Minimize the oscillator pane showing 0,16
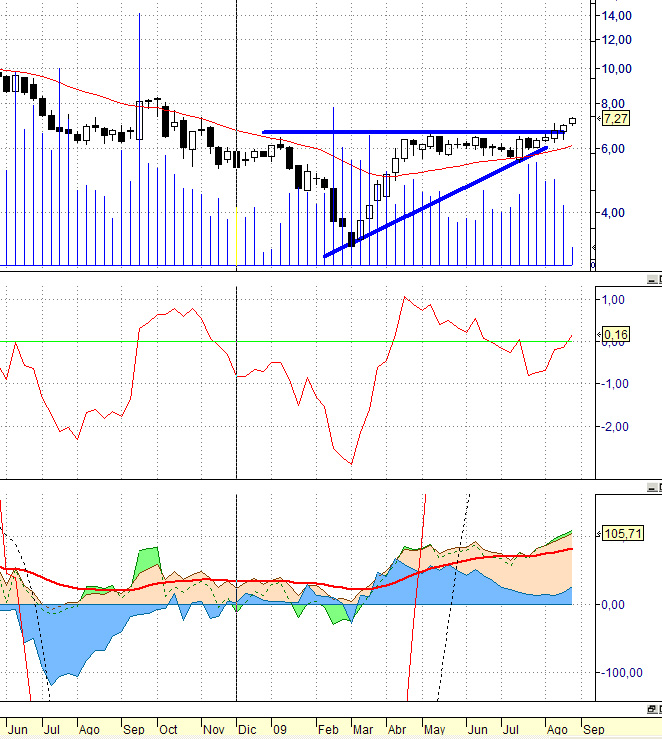The image size is (662, 739). click(x=652, y=280)
